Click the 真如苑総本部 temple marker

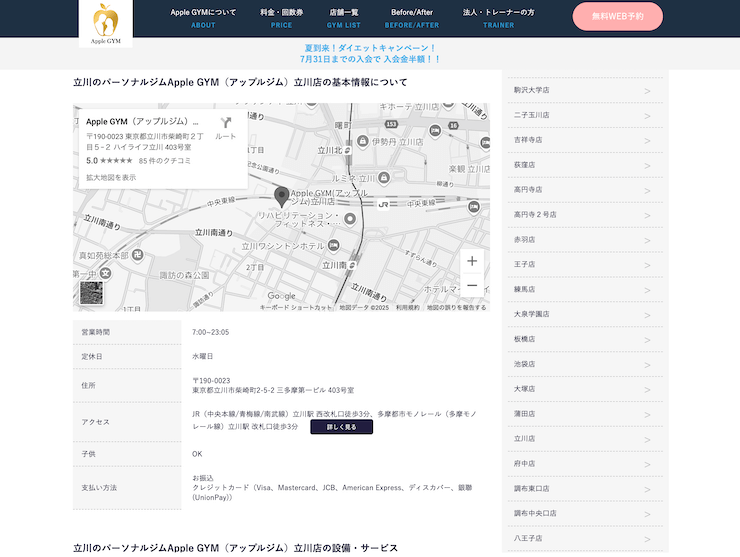click(138, 255)
